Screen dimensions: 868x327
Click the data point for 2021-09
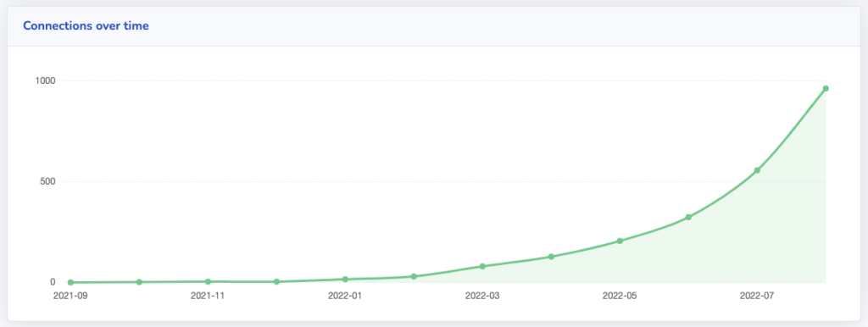click(70, 282)
